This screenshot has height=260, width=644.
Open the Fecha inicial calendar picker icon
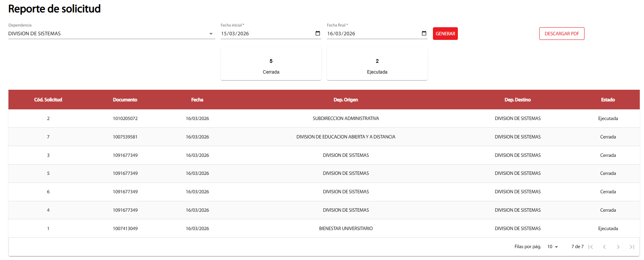pyautogui.click(x=317, y=33)
